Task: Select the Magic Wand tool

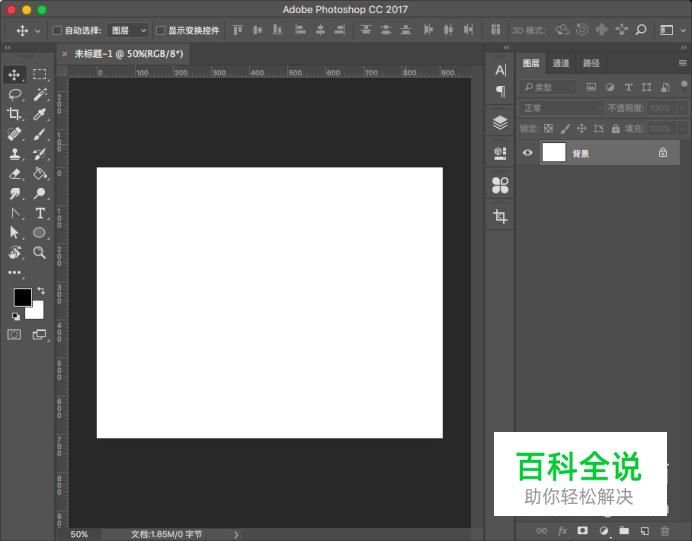Action: (x=40, y=94)
